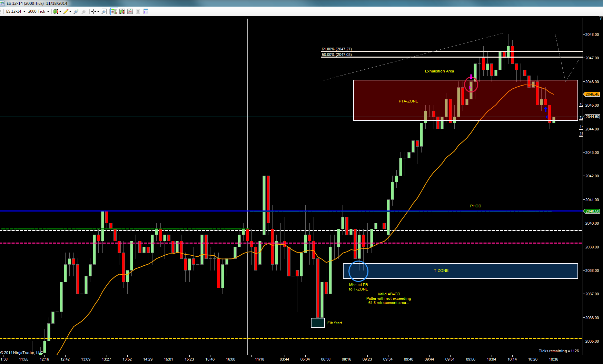Click the 2038.00 price axis label
603x364 pixels.
592,270
